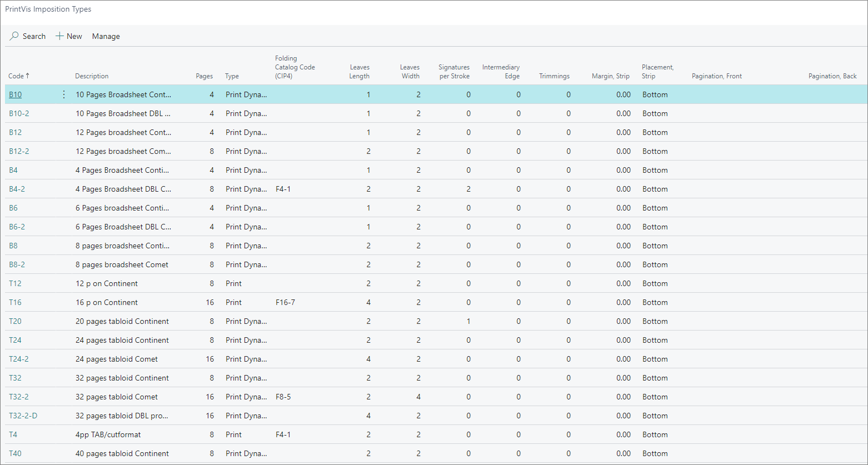Select the '4pp TAB/cutformat' description cell

click(x=108, y=434)
